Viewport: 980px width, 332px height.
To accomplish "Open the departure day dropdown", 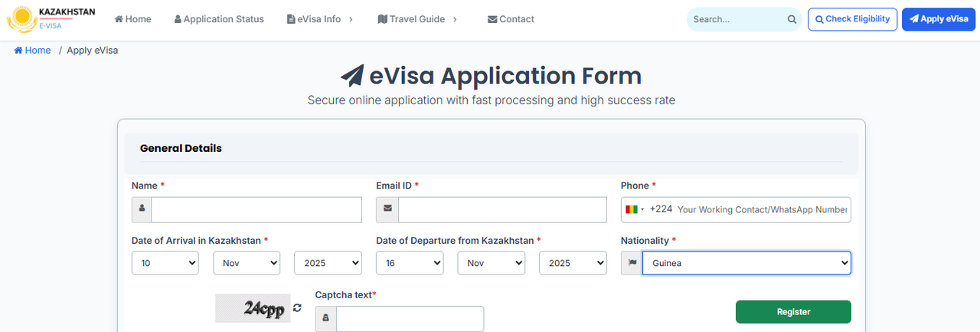I will coord(410,264).
